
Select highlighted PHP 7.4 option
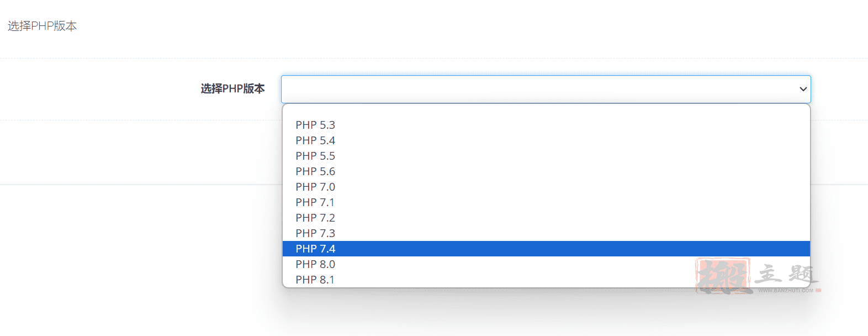pos(546,249)
